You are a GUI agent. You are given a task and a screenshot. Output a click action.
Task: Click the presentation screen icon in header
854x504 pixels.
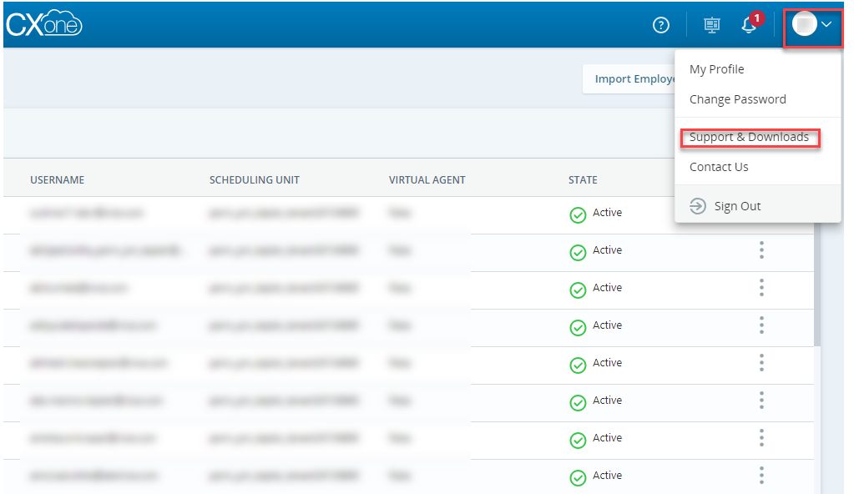[711, 25]
